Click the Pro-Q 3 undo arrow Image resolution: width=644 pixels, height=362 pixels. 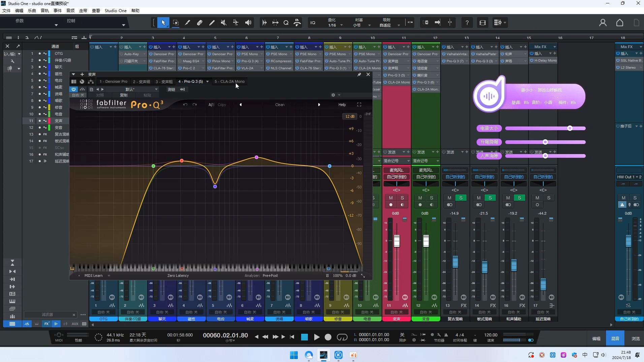tap(185, 105)
